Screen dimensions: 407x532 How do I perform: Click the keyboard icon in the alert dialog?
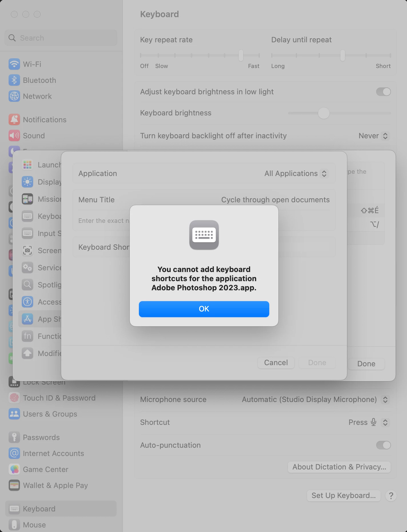pyautogui.click(x=204, y=235)
